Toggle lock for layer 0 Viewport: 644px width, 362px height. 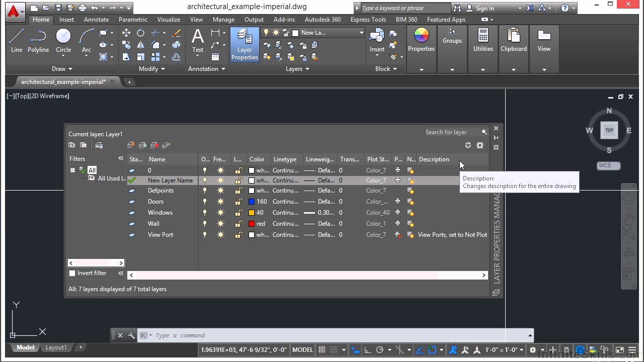coord(239,170)
